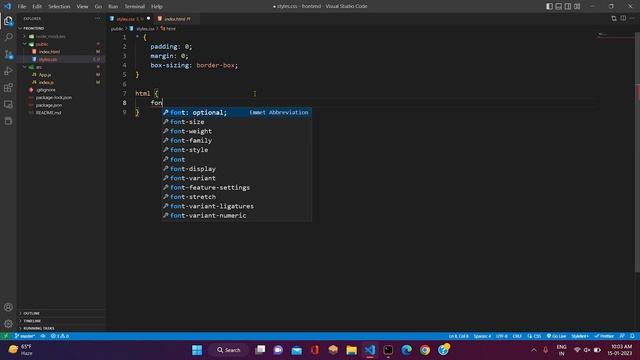
Task: Open index.html in the explorer tree
Action: point(49,52)
